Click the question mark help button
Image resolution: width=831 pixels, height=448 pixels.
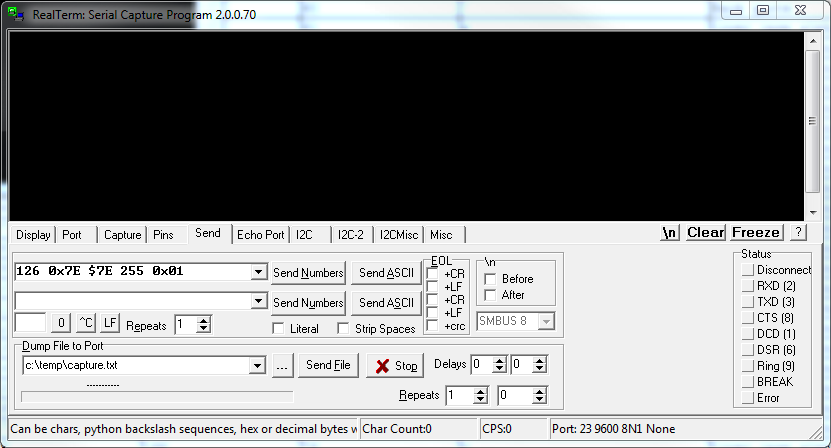click(x=798, y=232)
